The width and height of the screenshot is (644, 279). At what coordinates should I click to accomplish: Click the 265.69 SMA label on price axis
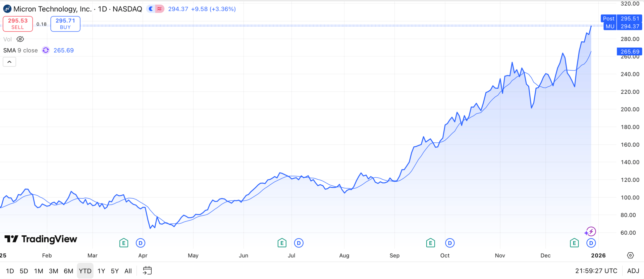[x=629, y=51]
